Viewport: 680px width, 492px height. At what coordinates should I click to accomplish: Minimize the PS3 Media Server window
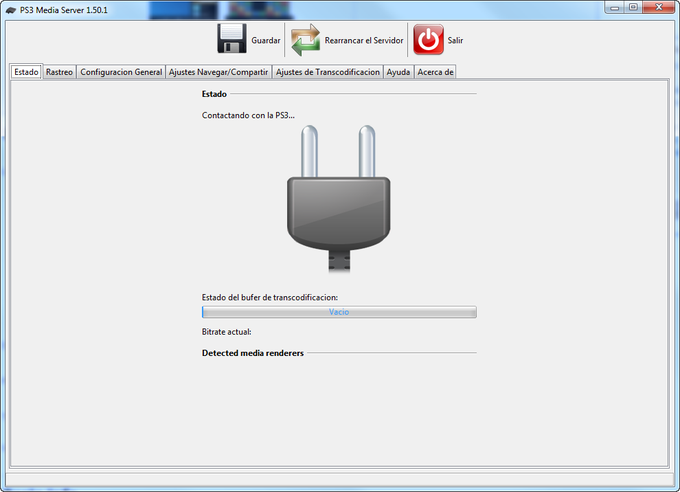(x=615, y=7)
